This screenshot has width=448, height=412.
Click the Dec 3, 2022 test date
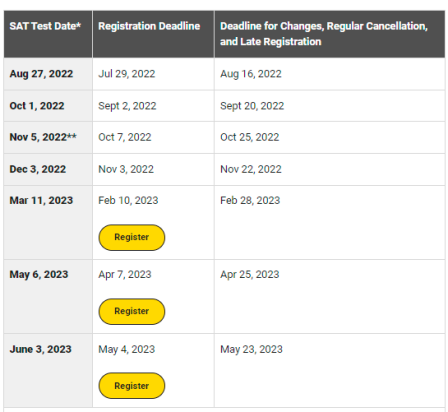point(38,169)
